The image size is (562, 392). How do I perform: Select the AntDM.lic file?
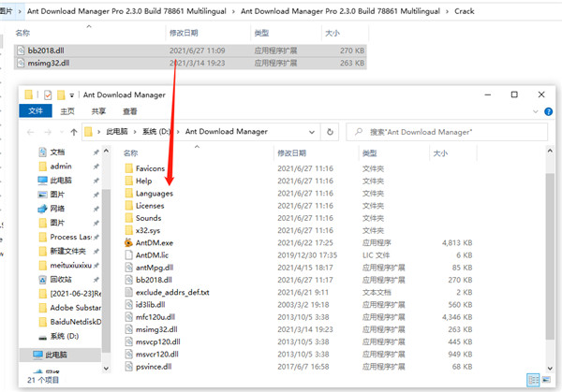[x=152, y=255]
